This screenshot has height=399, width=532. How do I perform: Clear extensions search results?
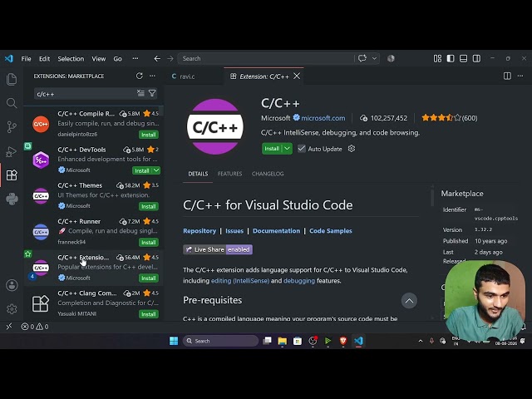pos(140,93)
